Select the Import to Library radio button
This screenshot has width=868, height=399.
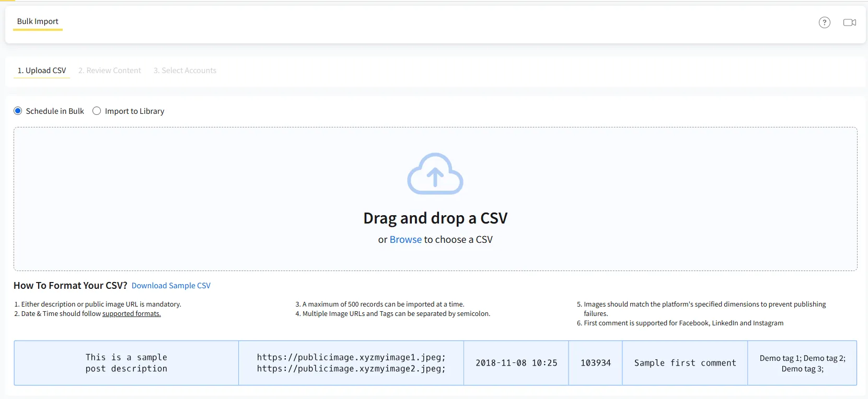(97, 111)
